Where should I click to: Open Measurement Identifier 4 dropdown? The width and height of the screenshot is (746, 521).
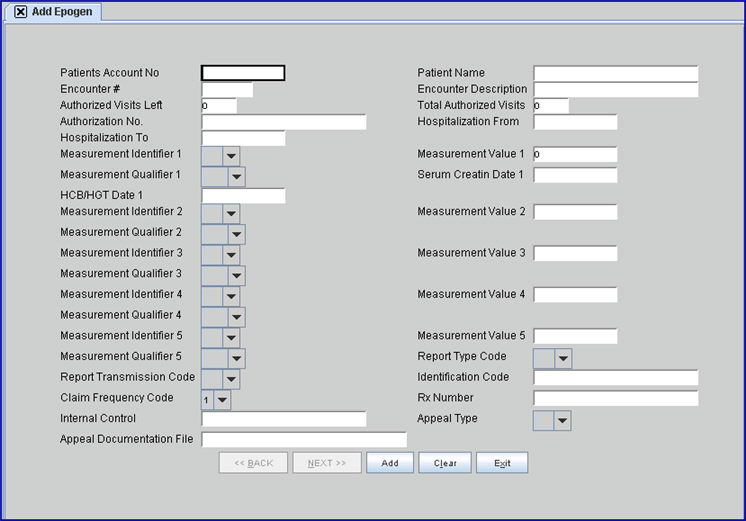click(220, 296)
